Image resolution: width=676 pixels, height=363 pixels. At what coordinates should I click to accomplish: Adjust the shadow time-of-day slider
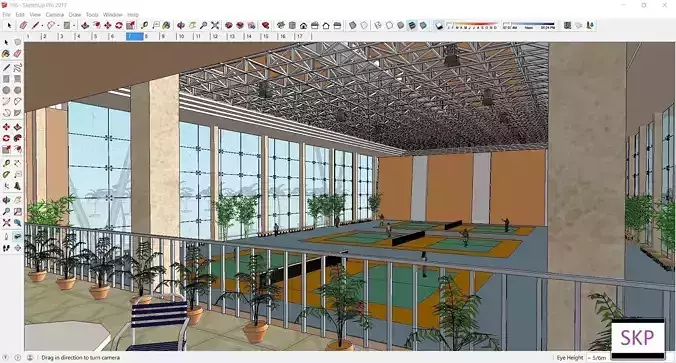529,25
